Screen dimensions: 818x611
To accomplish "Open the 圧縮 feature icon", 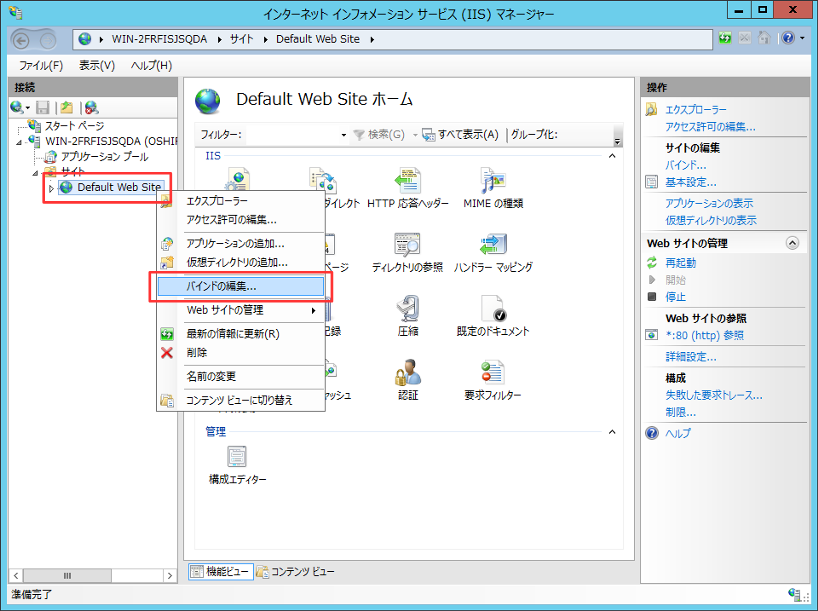I will click(x=407, y=316).
